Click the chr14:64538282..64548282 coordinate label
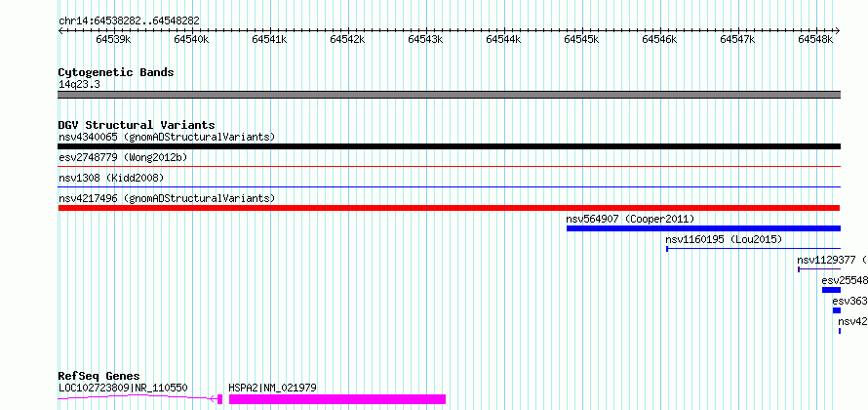Screen dimensions: 868x410 (129, 20)
